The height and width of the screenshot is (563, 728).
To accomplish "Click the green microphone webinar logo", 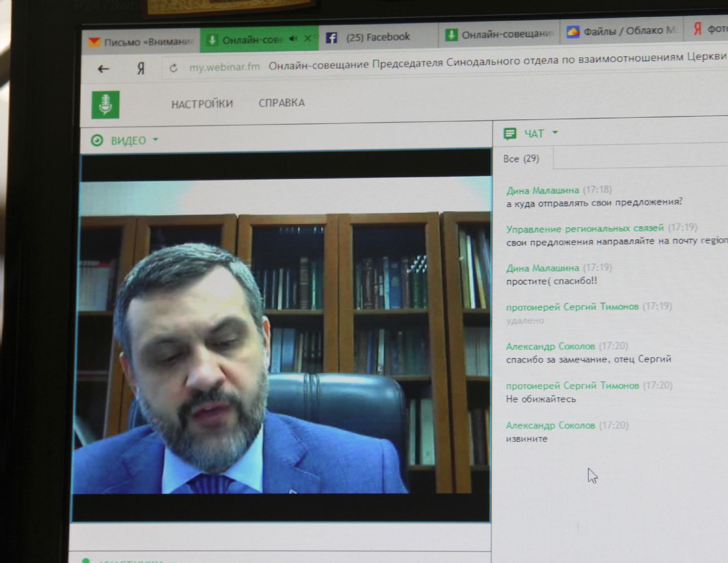I will tap(105, 104).
